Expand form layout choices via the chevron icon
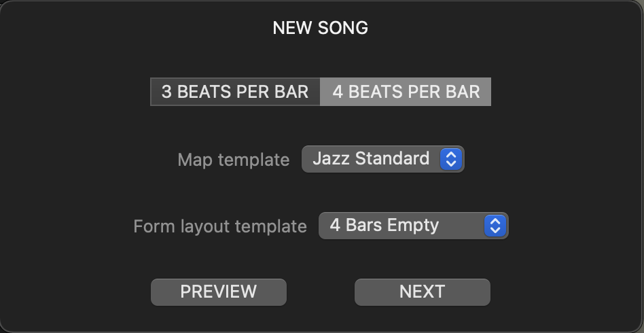The image size is (644, 333). [496, 226]
